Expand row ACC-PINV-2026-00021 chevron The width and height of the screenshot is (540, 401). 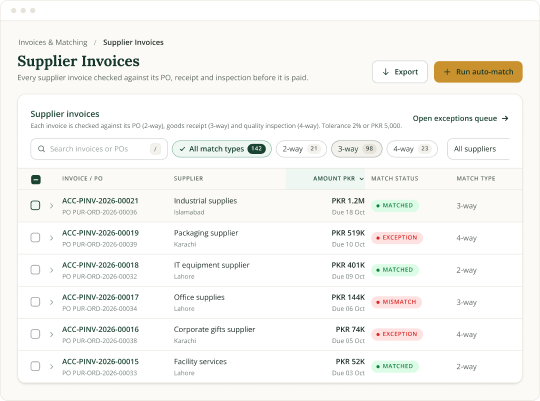pyautogui.click(x=51, y=206)
